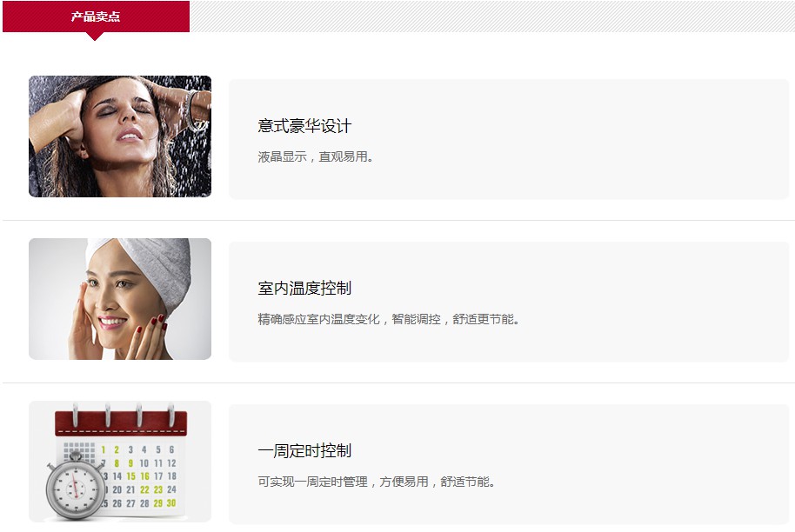Open the 一周定时控制 heading

tap(304, 451)
